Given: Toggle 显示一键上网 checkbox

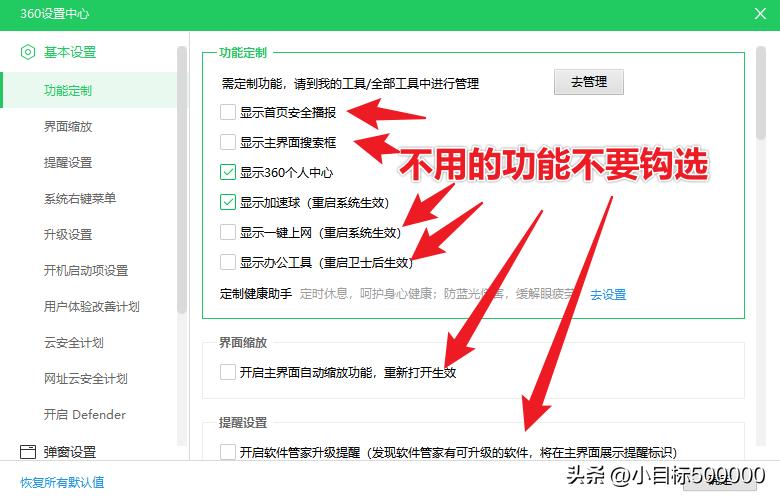Looking at the screenshot, I should [228, 232].
